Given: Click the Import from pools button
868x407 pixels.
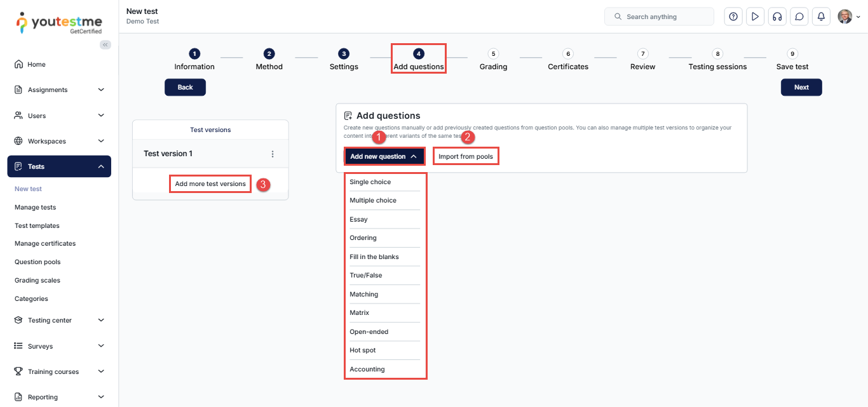Looking at the screenshot, I should tap(466, 156).
